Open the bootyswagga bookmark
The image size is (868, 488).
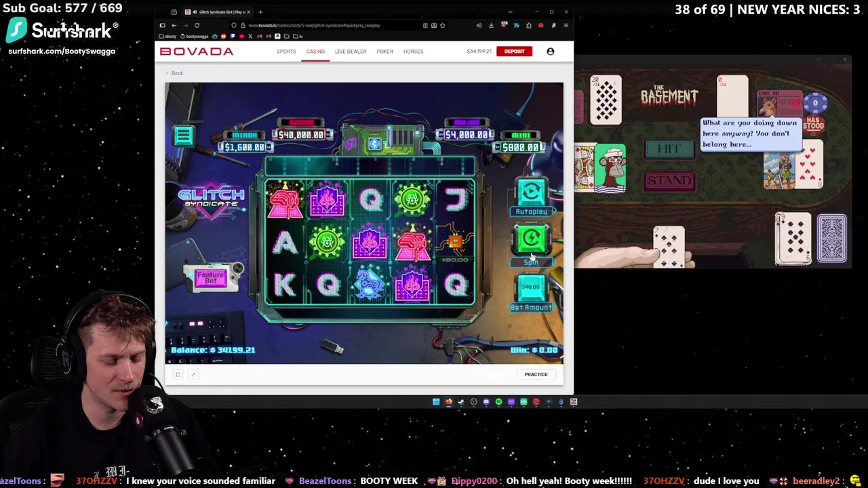(195, 37)
